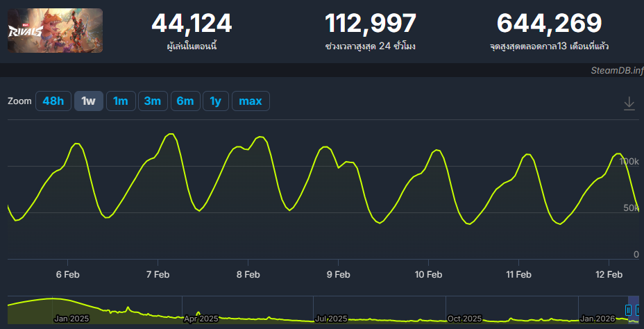Click the right navigator range handle
Viewport: 644px width, 329px height.
coord(639,310)
